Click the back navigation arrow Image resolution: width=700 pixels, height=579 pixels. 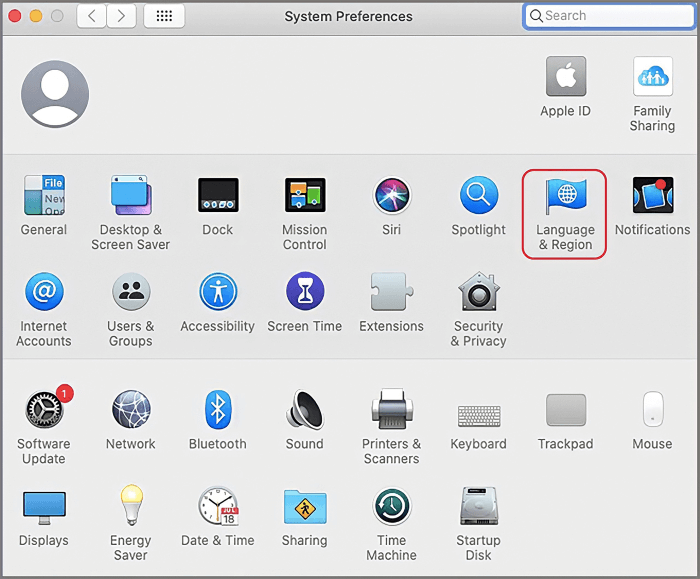[x=92, y=16]
